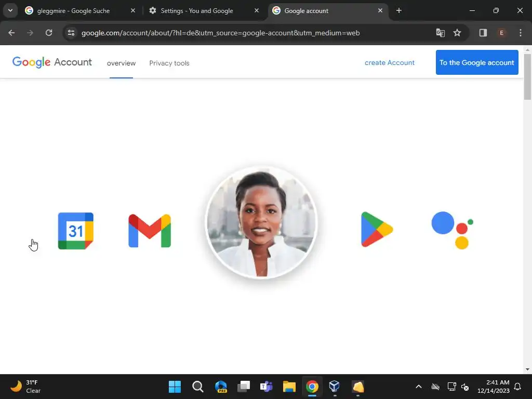Click the Chrome taskbar icon
The height and width of the screenshot is (399, 532).
pos(312,387)
